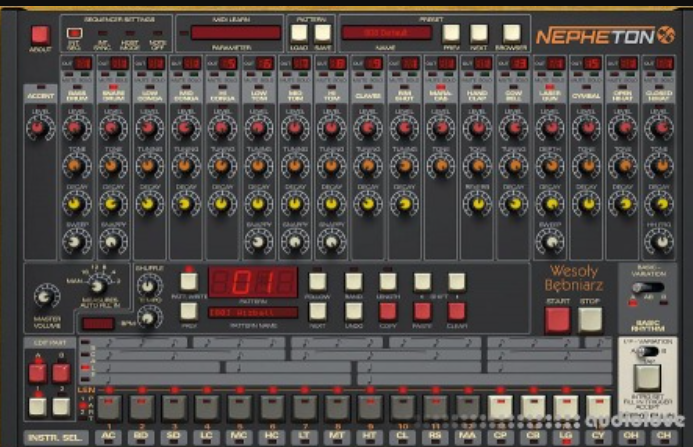Screen dimensions: 693x447
Task: Click the Snare Drum SNAPPY knob
Action: point(113,241)
